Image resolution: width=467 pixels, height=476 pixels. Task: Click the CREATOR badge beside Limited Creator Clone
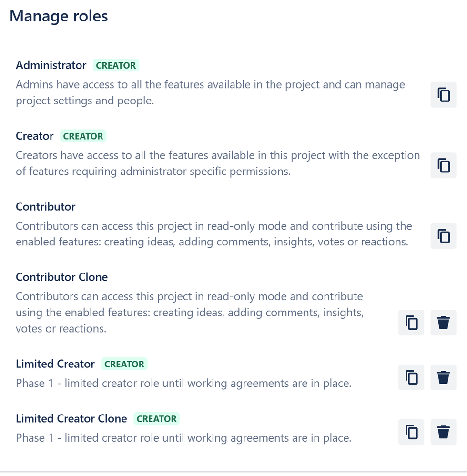pyautogui.click(x=157, y=419)
